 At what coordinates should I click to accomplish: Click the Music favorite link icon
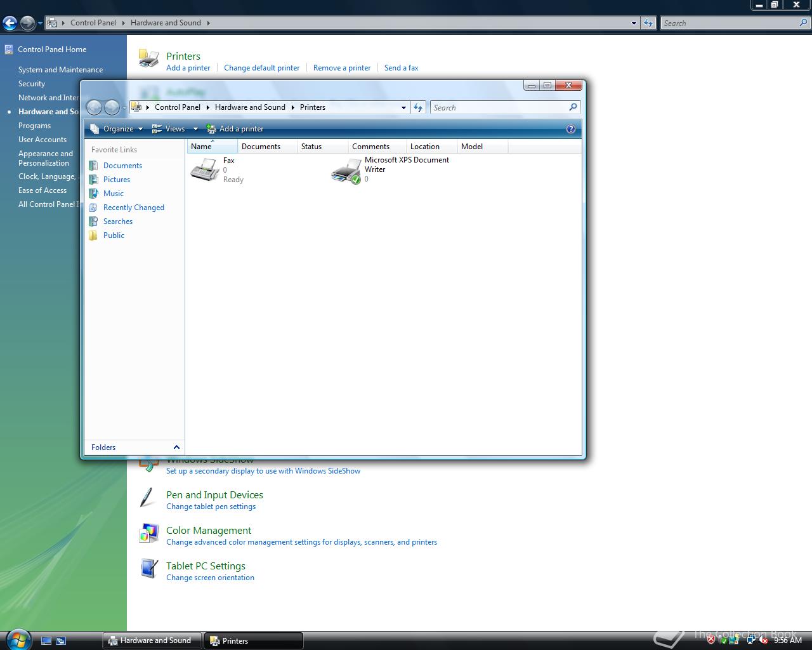[x=93, y=194]
